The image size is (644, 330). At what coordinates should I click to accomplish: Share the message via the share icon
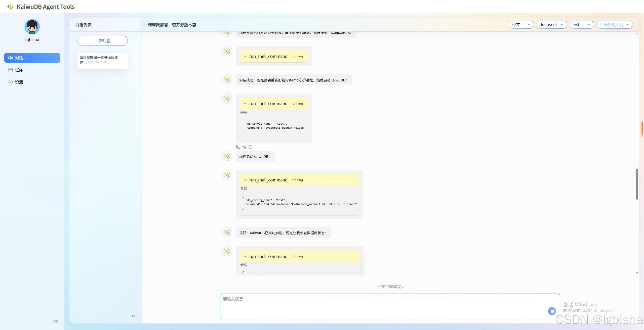(244, 147)
